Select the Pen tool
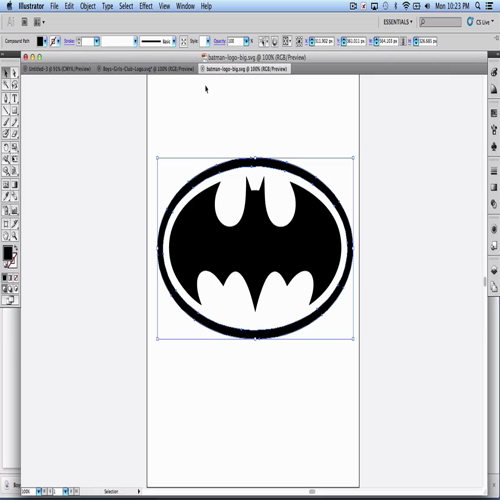Image resolution: width=500 pixels, height=500 pixels. click(x=6, y=98)
